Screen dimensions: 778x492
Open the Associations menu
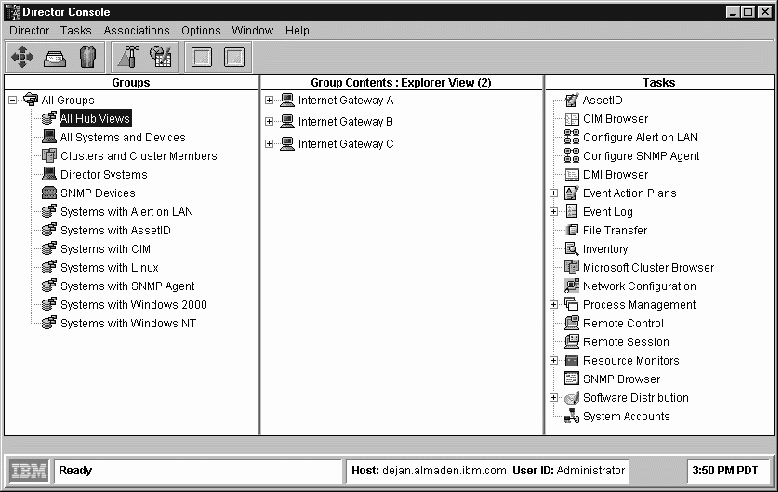(x=136, y=31)
